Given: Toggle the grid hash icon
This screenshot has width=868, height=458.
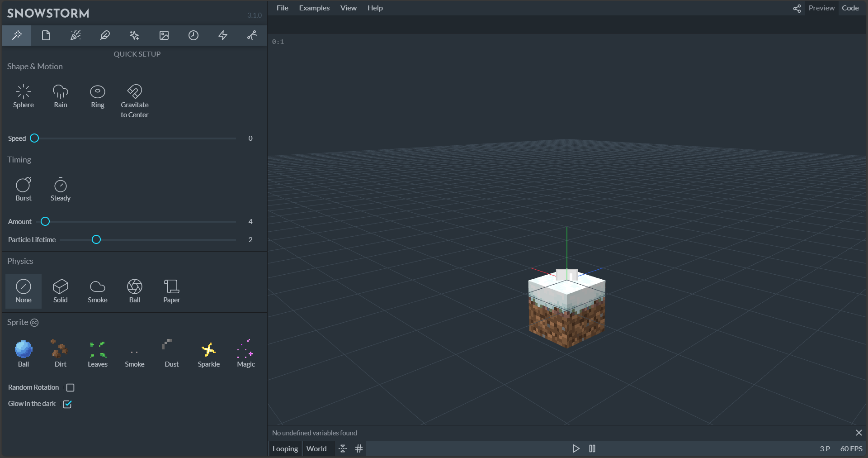Looking at the screenshot, I should pyautogui.click(x=359, y=449).
